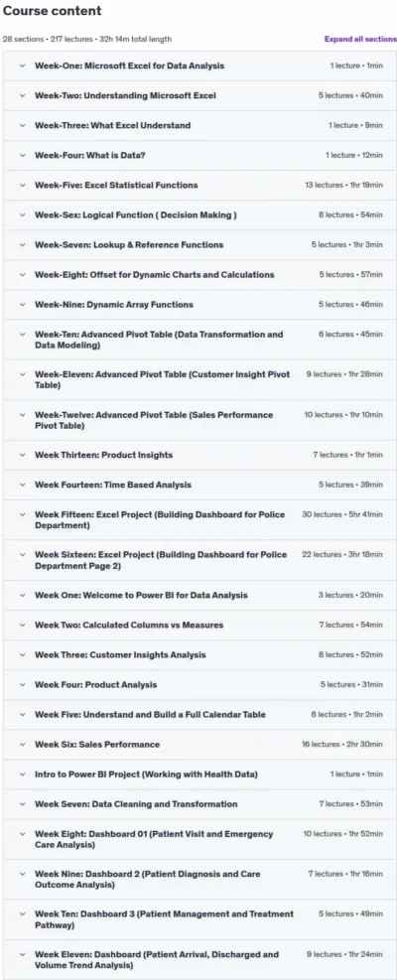Click chevron icon next to Week-Seven: Lookup & Reference
This screenshot has height=980, width=397.
(23, 245)
